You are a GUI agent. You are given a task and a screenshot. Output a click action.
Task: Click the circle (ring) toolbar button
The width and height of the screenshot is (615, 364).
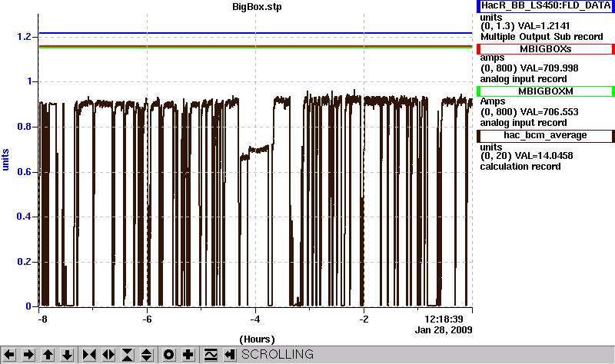click(x=168, y=355)
